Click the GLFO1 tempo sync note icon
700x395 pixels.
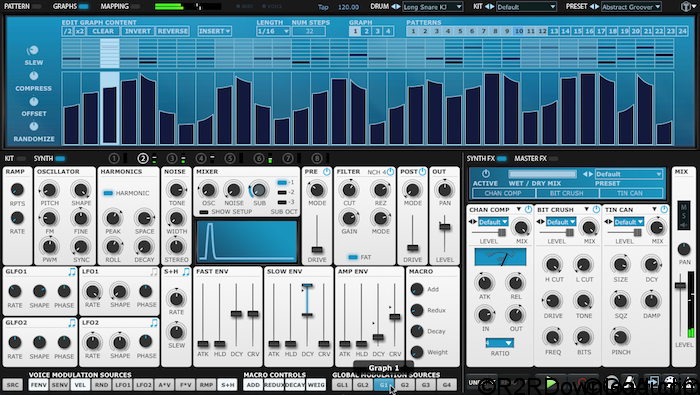pyautogui.click(x=72, y=271)
